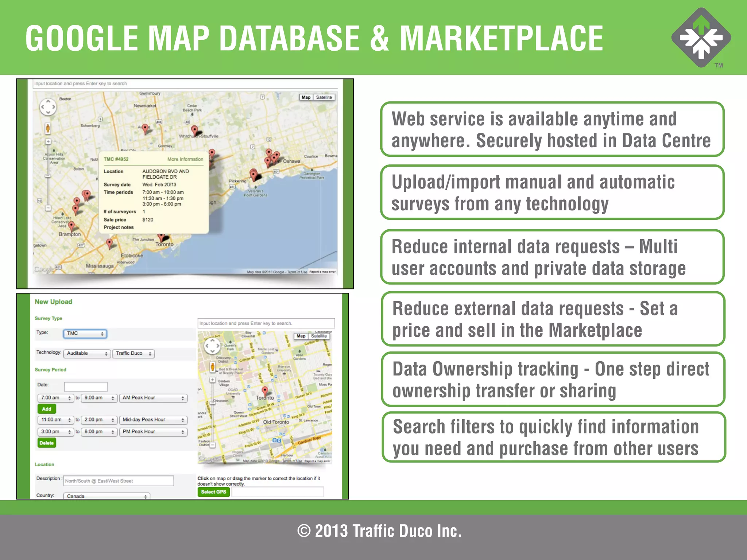Switch the upload map to Satellite view
This screenshot has height=560, width=747.
[x=319, y=336]
